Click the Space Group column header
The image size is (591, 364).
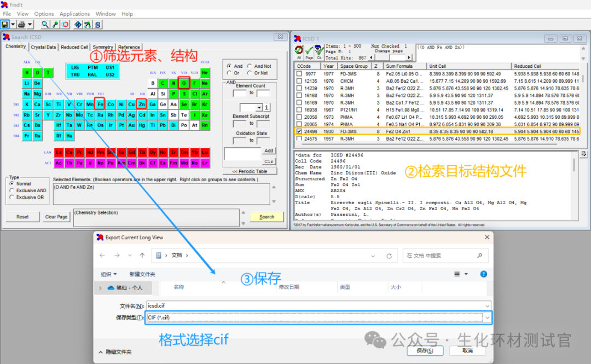point(354,66)
